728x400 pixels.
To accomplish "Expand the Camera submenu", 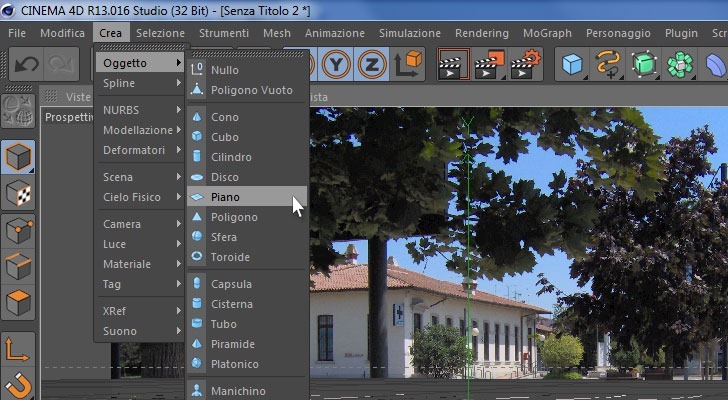I will pyautogui.click(x=141, y=224).
